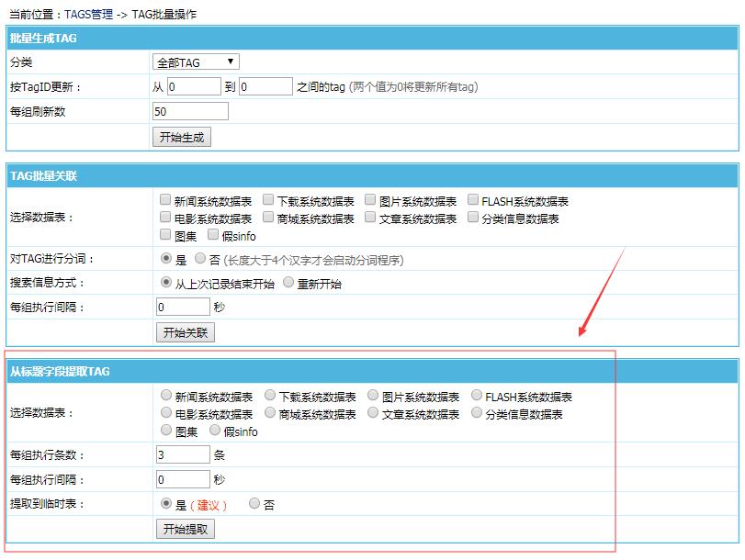Check 图集 in TAG批量关联 section
Viewport: 745px width, 560px height.
pos(164,234)
